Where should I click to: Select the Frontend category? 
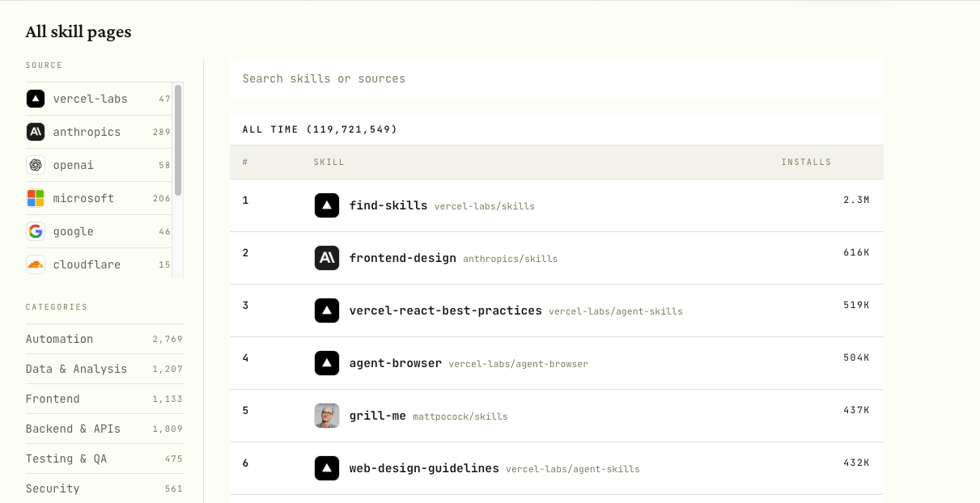[104, 399]
